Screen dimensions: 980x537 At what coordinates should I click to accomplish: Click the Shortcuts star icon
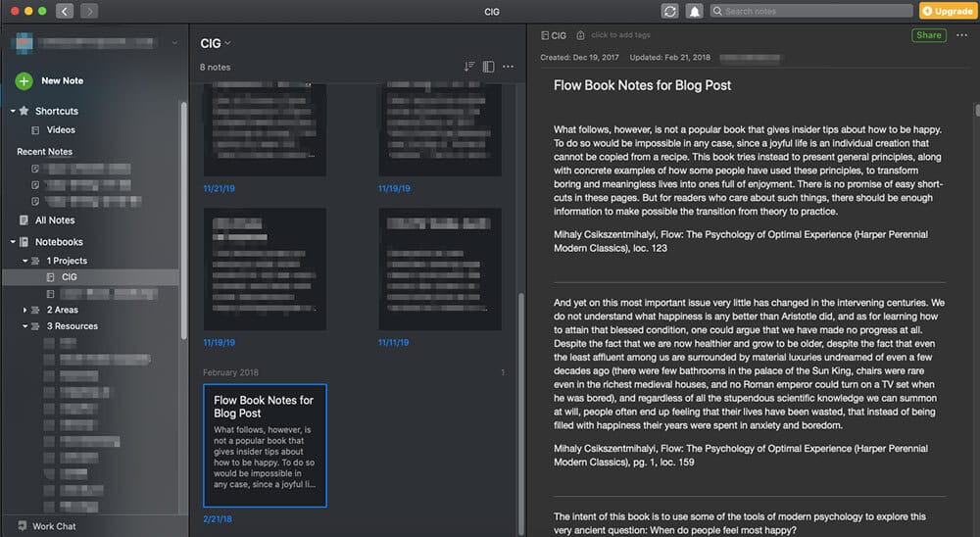(24, 111)
